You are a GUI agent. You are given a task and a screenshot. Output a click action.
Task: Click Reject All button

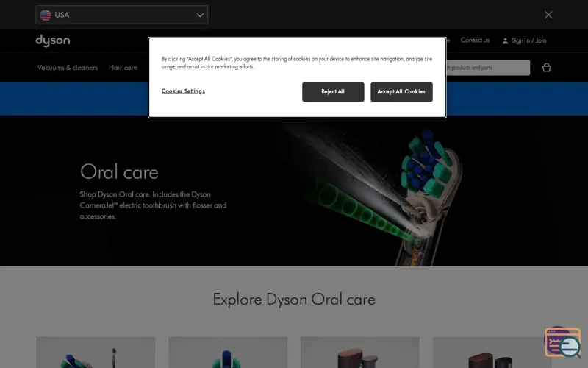(333, 91)
